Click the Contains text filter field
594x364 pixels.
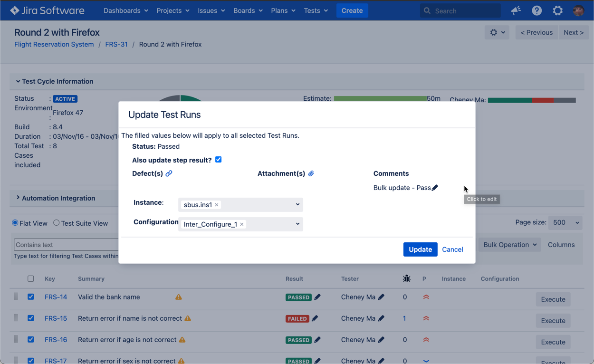pyautogui.click(x=67, y=245)
